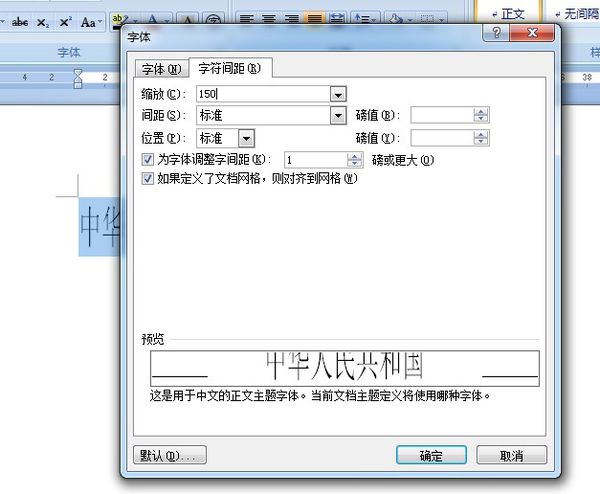This screenshot has height=494, width=600.
Task: Click the 确定 button
Action: (x=431, y=455)
